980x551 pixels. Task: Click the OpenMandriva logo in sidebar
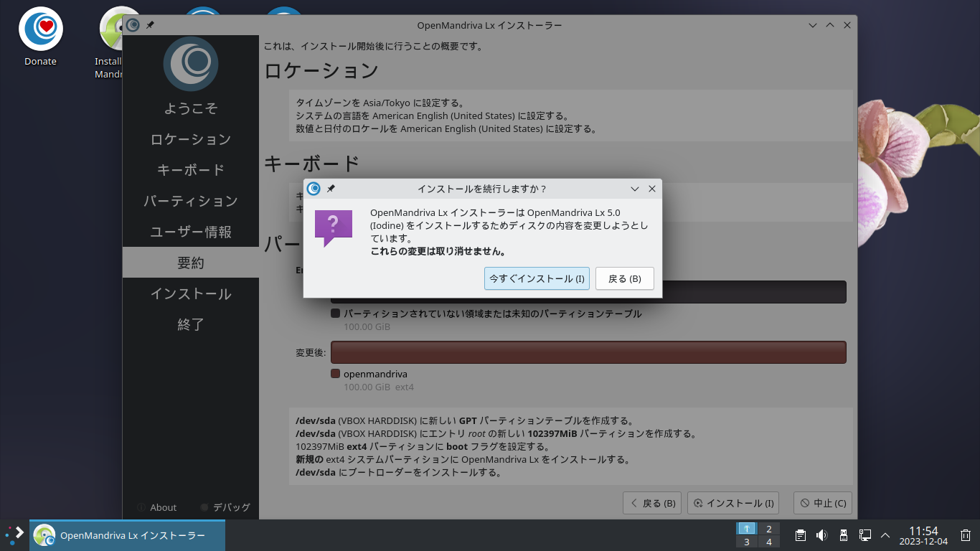(191, 63)
